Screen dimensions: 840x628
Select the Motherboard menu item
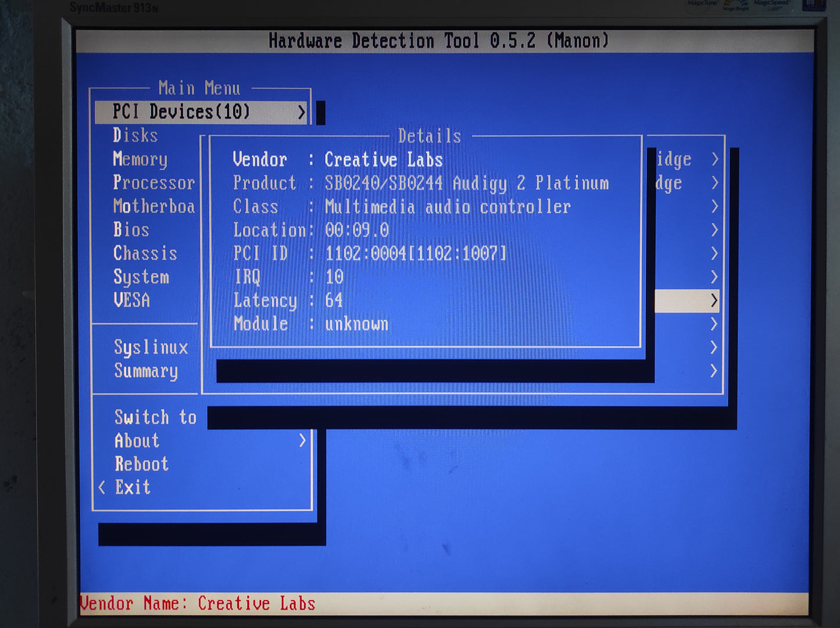click(x=153, y=206)
